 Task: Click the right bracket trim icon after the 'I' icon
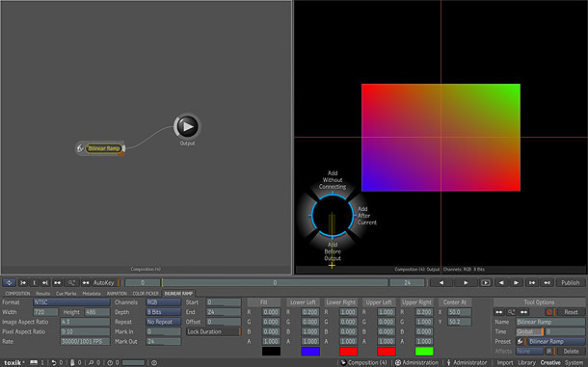tap(45, 282)
